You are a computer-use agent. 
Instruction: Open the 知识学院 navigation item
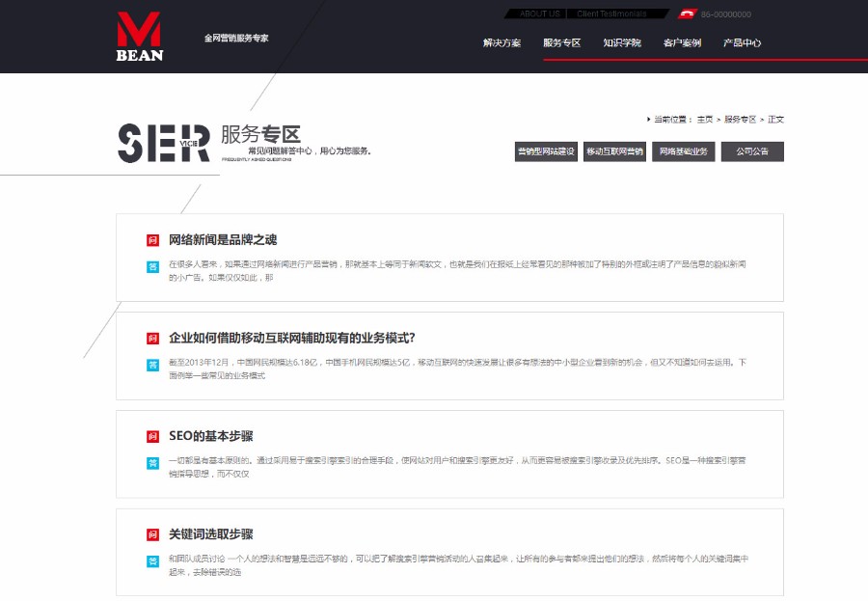(x=622, y=42)
